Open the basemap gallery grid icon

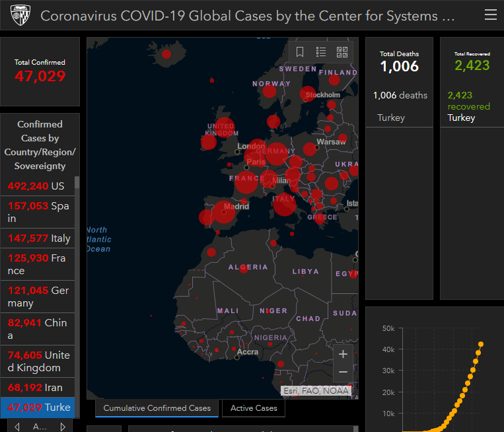click(x=342, y=52)
